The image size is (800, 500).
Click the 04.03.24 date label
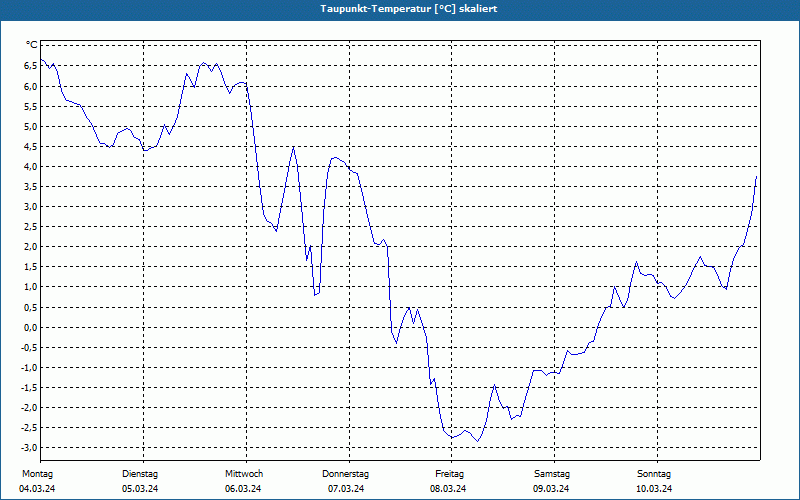tap(37, 489)
